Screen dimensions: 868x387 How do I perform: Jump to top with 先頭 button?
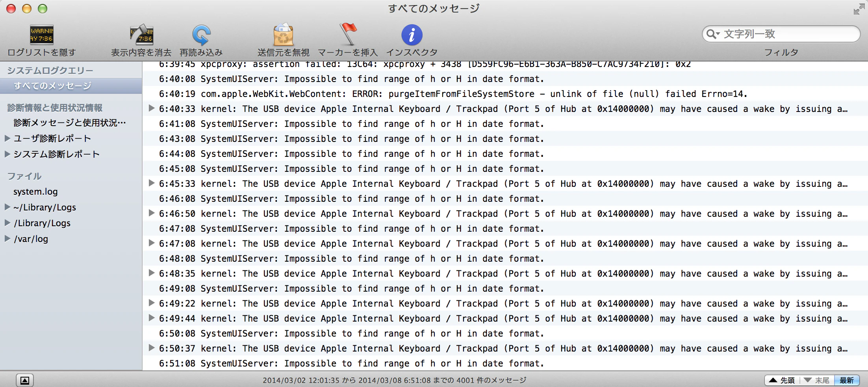[783, 380]
